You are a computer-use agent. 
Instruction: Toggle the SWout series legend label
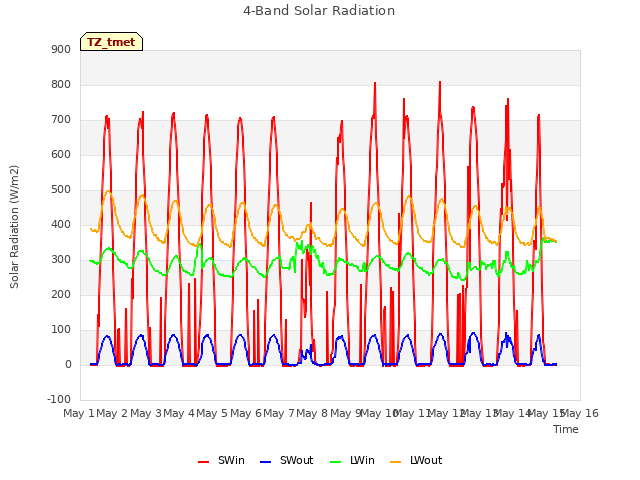tap(296, 460)
